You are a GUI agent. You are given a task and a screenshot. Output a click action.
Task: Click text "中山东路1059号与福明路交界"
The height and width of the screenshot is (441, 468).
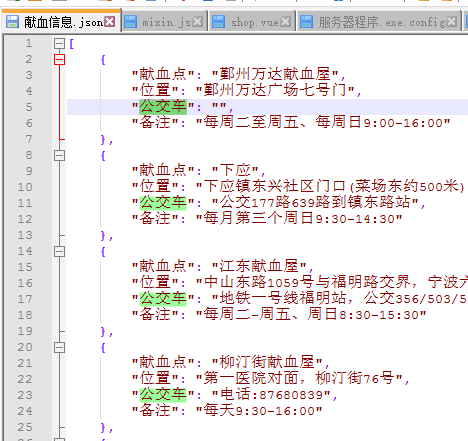307,282
